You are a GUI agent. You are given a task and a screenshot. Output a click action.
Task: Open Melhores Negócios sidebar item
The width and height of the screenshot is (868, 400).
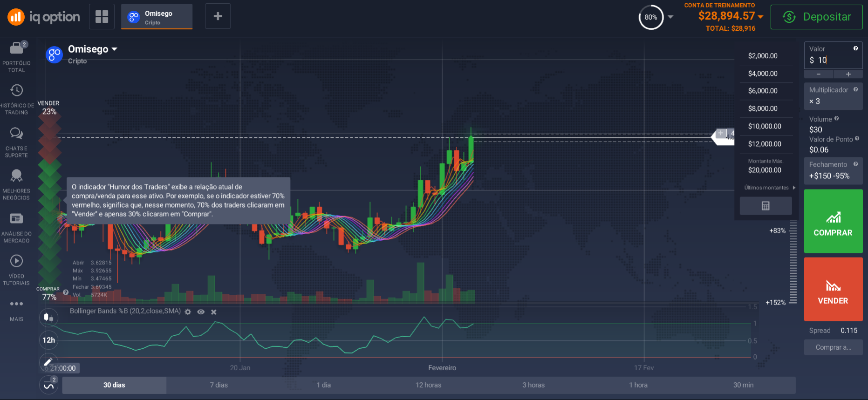pyautogui.click(x=16, y=185)
